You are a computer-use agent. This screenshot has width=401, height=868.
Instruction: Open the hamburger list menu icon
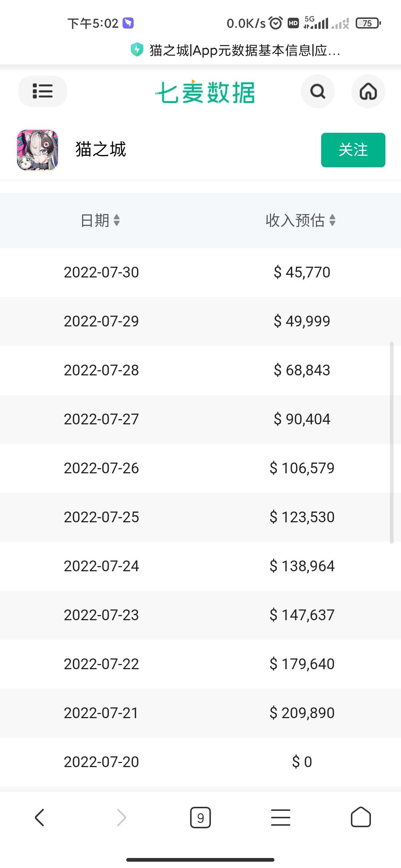click(x=42, y=91)
